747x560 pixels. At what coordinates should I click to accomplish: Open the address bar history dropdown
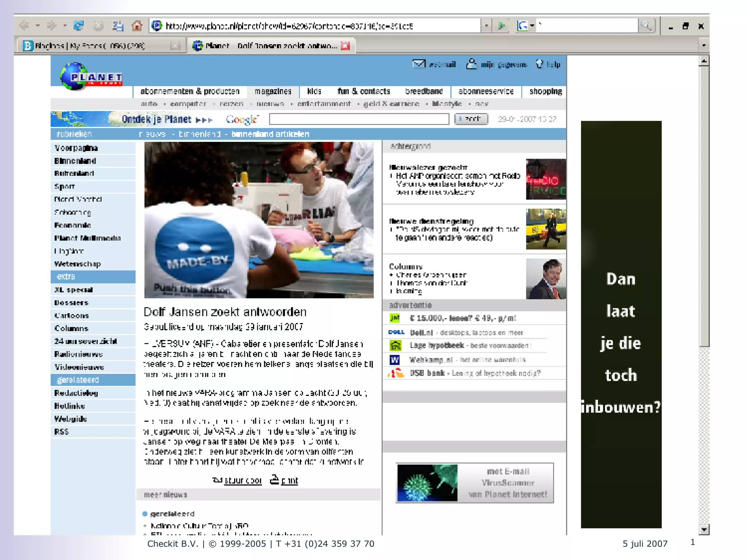[486, 26]
